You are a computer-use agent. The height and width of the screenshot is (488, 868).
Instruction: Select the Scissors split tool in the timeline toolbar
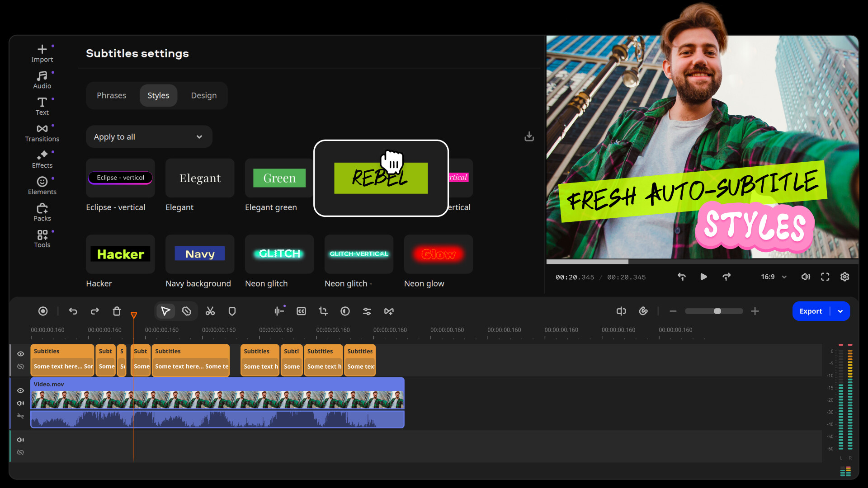210,311
